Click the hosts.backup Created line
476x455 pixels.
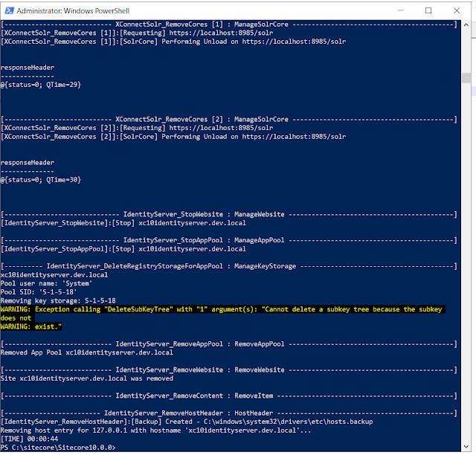(x=187, y=422)
